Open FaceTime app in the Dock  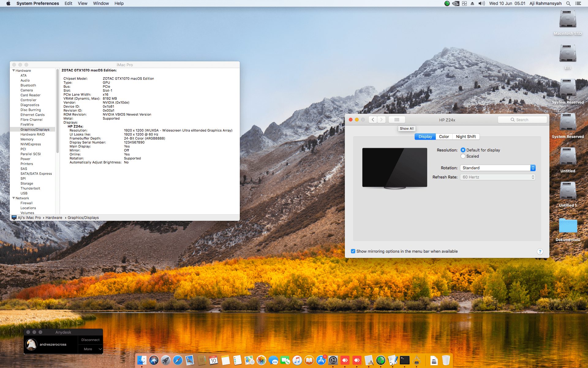(285, 360)
